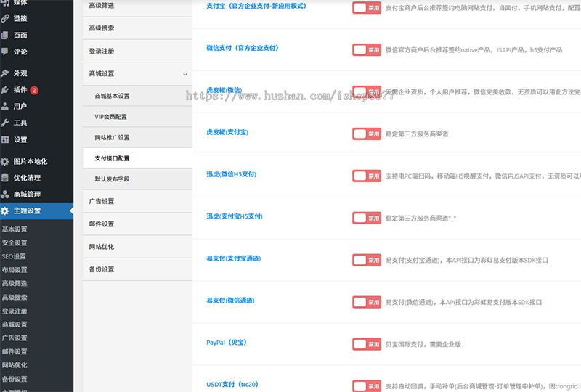Click the 迅虎(微信H5支付) title

231,174
